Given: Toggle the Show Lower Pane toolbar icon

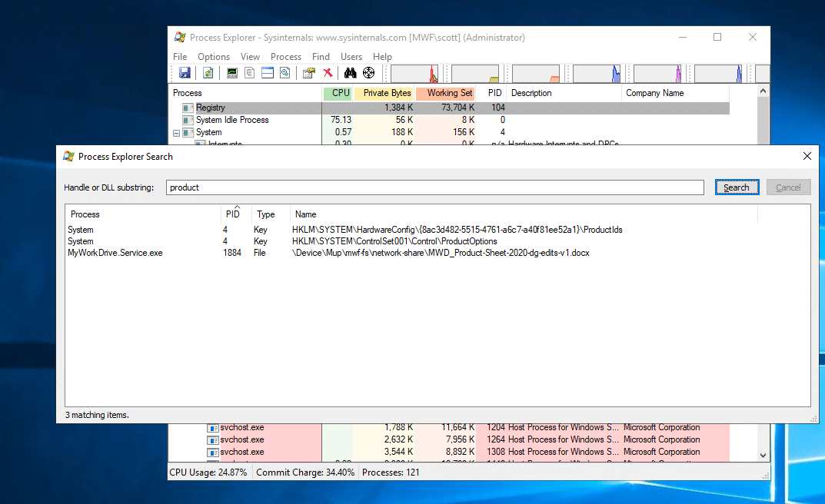Looking at the screenshot, I should 267,73.
